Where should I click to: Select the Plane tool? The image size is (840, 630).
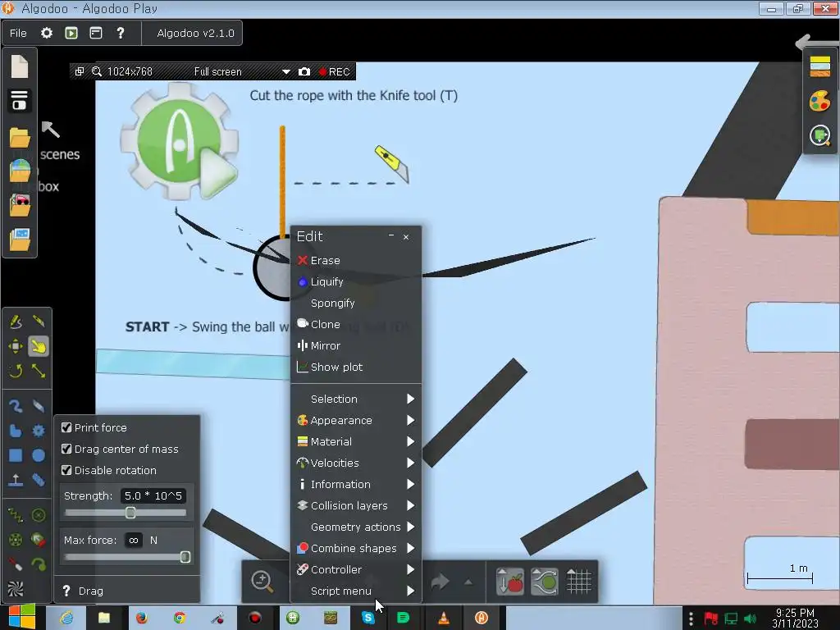16,480
